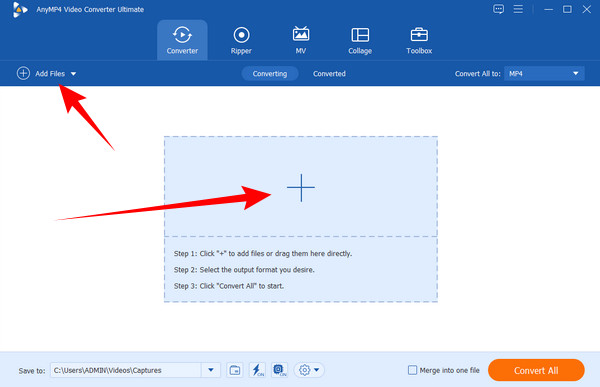
Task: Click the 'Step 1: Click "+" to add files' text
Action: (263, 253)
